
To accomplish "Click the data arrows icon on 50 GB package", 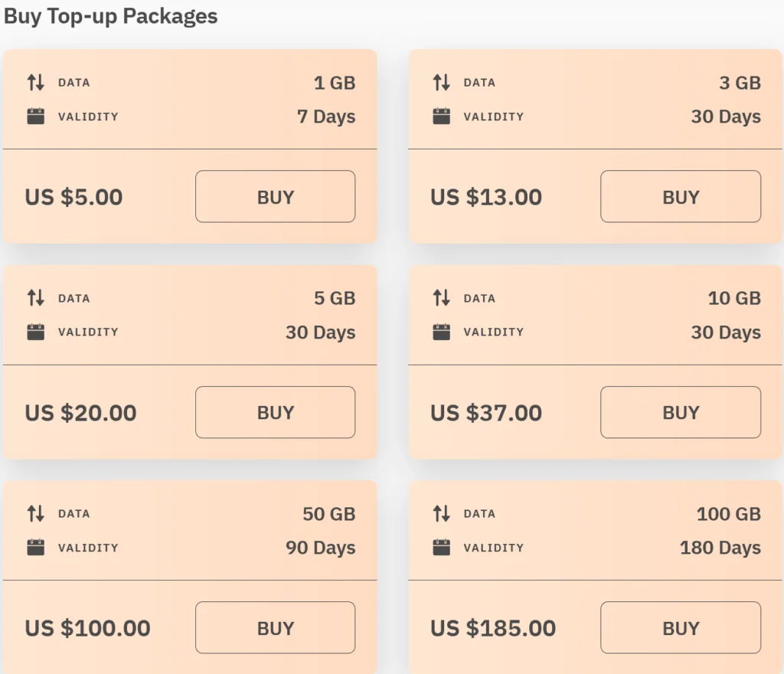I will 36,514.
